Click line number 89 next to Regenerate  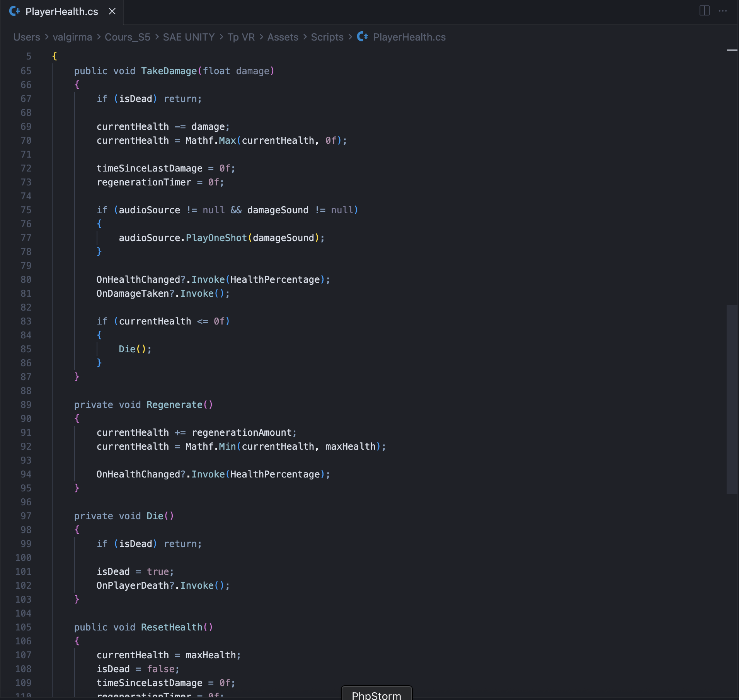(x=26, y=404)
